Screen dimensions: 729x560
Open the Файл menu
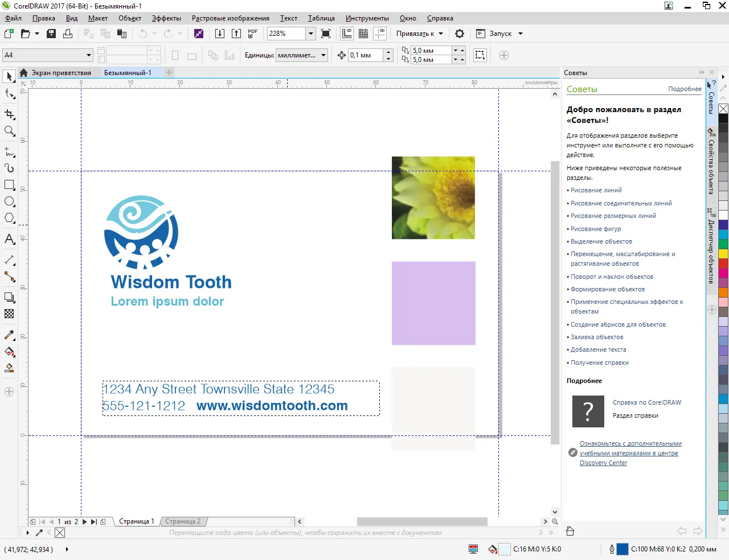[x=13, y=18]
